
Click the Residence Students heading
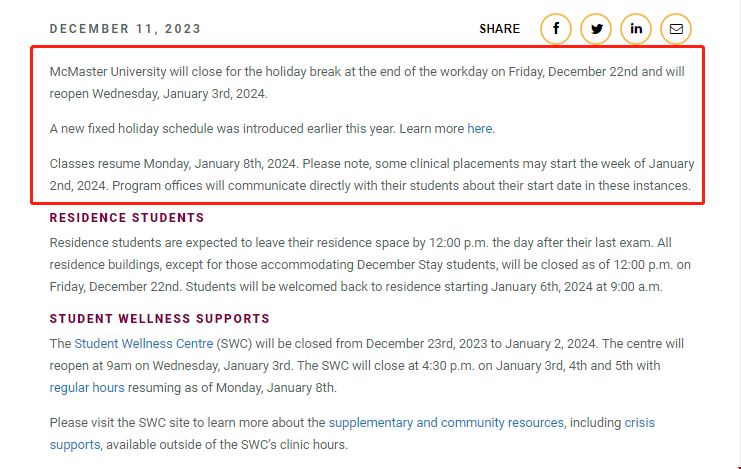[x=127, y=218]
